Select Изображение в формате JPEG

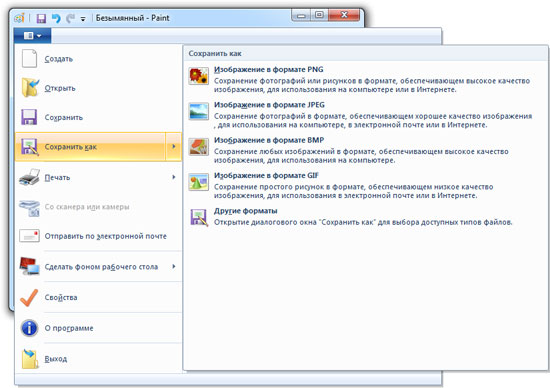tap(269, 105)
